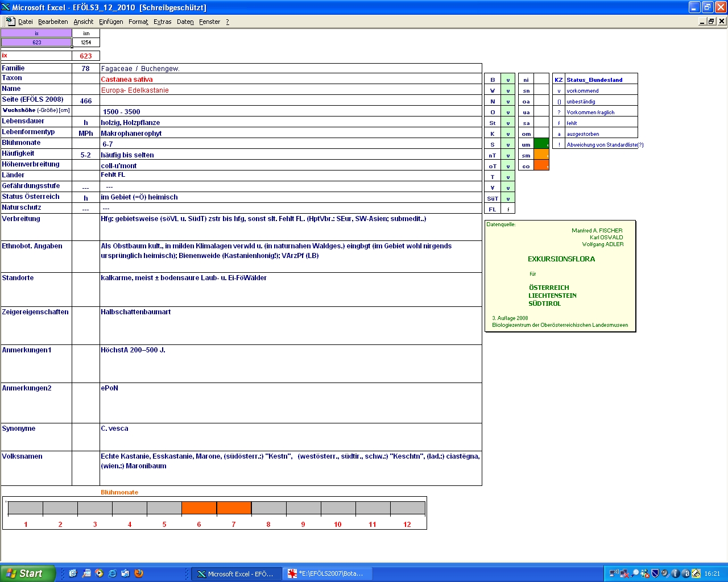Select the purple ix value cell 623
The height and width of the screenshot is (582, 728).
pos(36,43)
